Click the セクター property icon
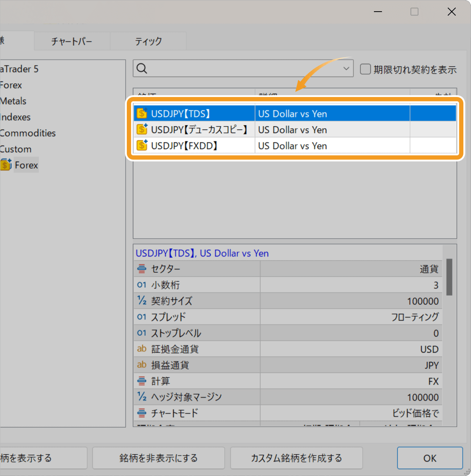 (142, 269)
